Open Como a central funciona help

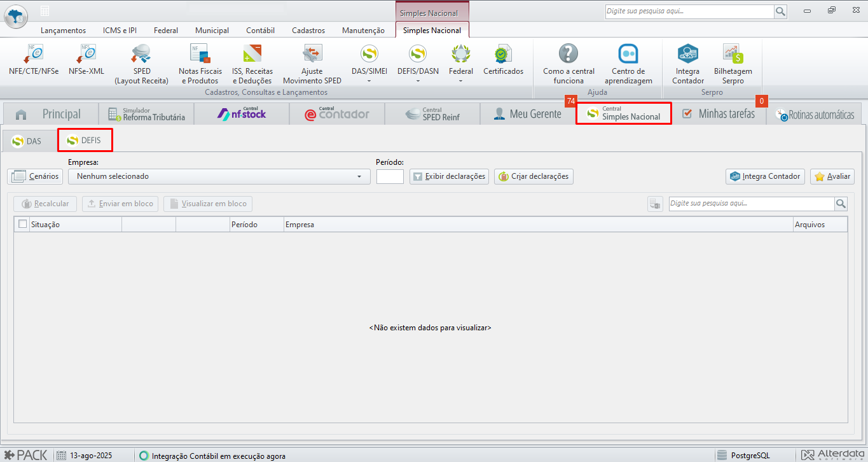coord(568,64)
